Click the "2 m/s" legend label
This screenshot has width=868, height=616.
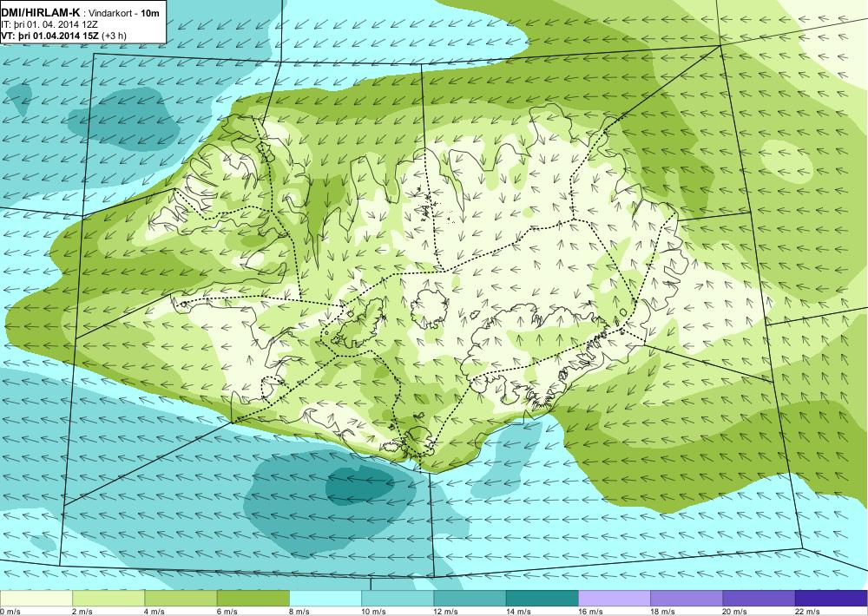[82, 612]
